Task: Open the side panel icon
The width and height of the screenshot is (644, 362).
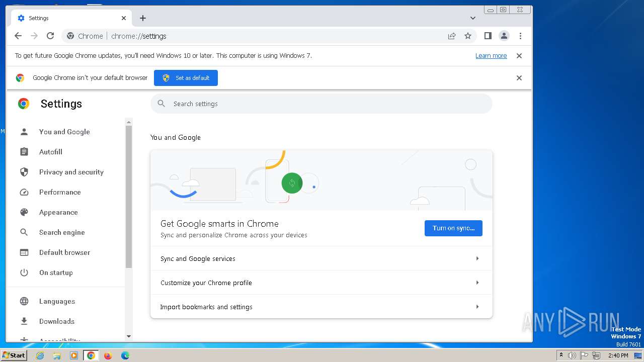Action: pyautogui.click(x=488, y=36)
